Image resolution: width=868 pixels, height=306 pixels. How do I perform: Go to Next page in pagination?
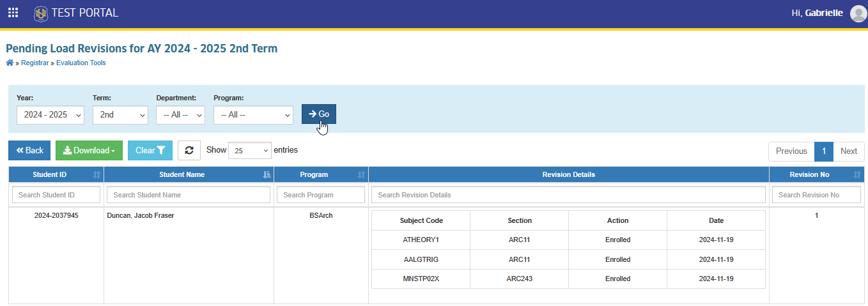click(x=849, y=151)
